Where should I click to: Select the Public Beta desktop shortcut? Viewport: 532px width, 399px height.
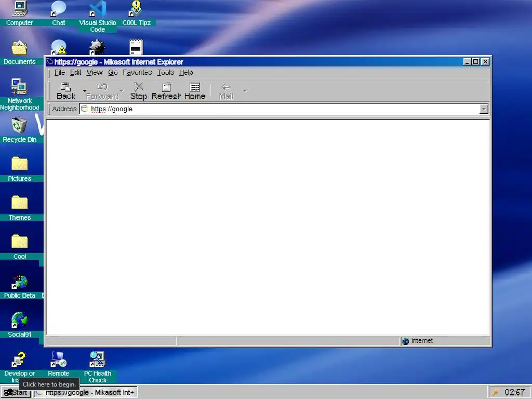coord(19,286)
